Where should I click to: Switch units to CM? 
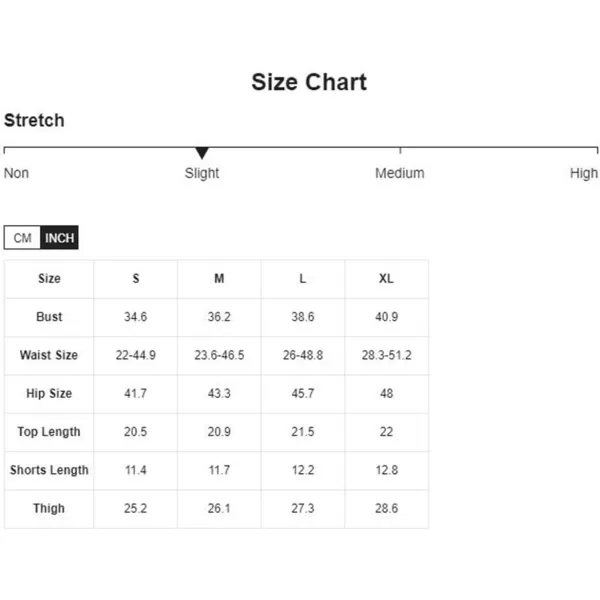pyautogui.click(x=22, y=238)
